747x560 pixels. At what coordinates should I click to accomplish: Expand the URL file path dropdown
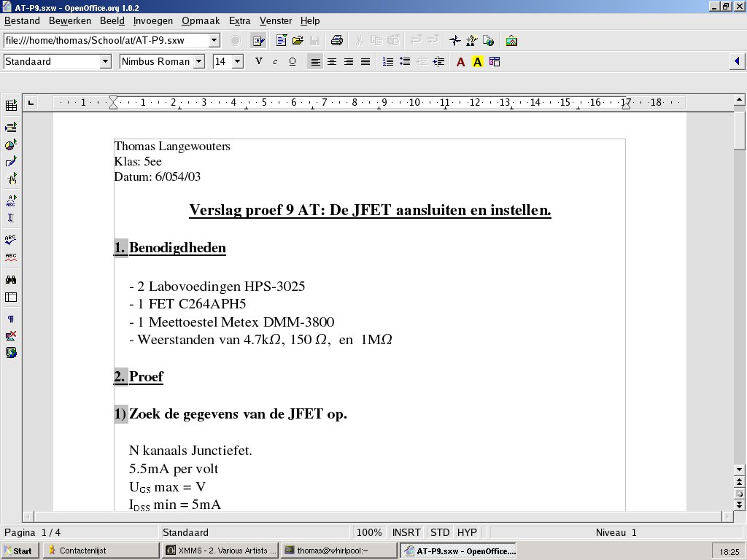coord(214,41)
